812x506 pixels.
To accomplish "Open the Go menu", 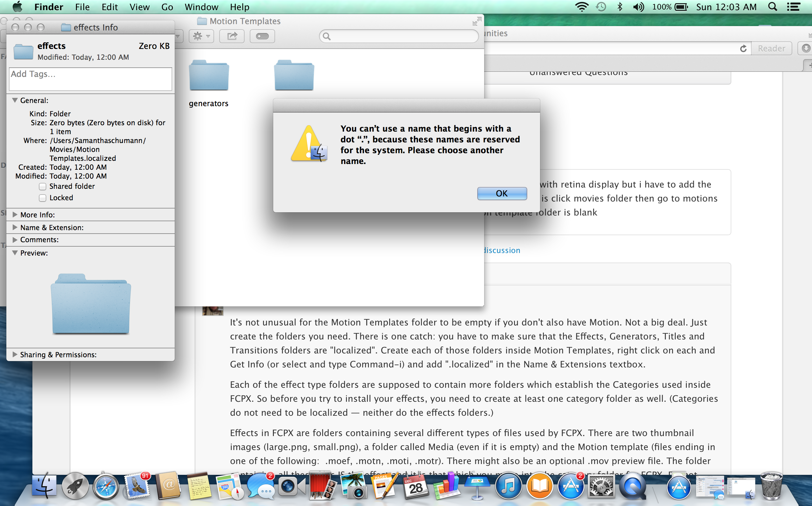I will (x=167, y=7).
